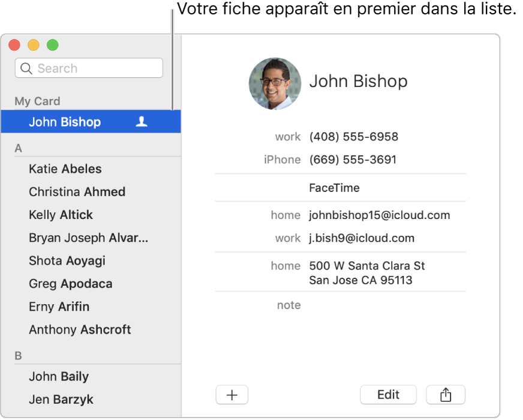The width and height of the screenshot is (523, 420).
Task: Click work email j.bish9@icloud.com
Action: 362,238
